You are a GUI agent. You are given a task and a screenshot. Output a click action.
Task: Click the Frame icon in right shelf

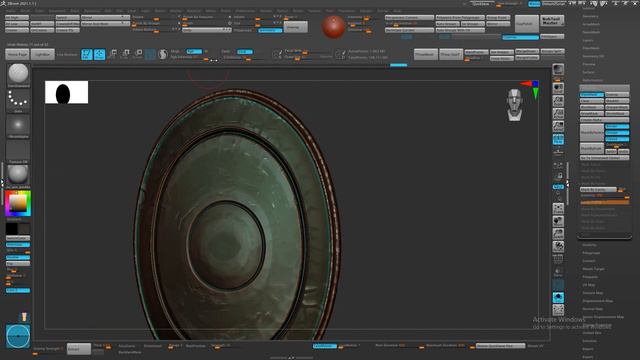[x=558, y=208]
